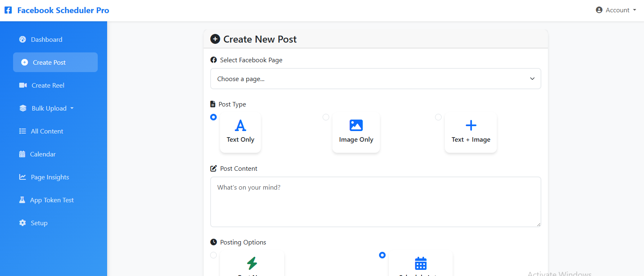Open Create Reel in the sidebar
644x276 pixels.
55,85
